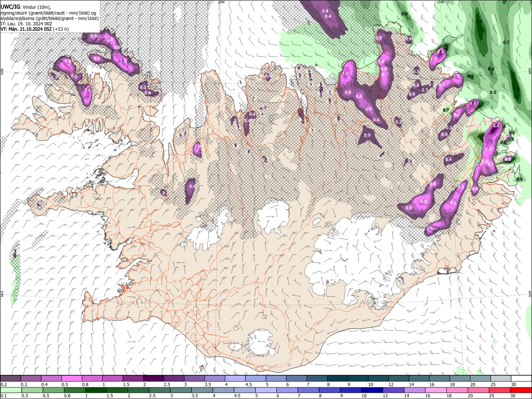Click the 2.6 precipitation value on the east coast
Image resolution: width=532 pixels, height=399 pixels.
(x=496, y=126)
